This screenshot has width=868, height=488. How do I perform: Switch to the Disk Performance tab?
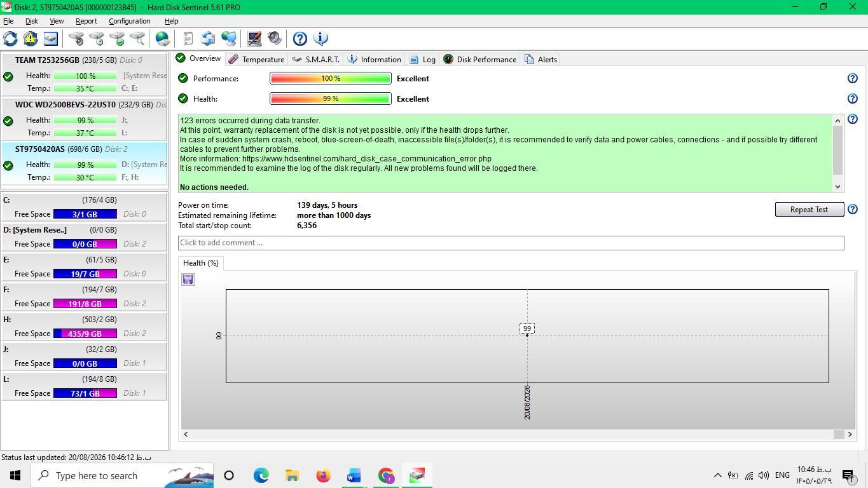tap(480, 59)
